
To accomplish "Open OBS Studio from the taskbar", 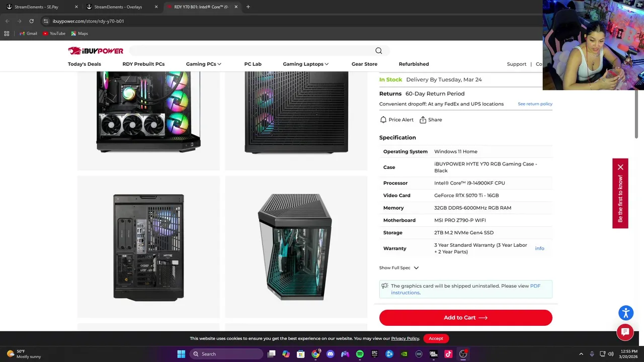I will coord(463,354).
